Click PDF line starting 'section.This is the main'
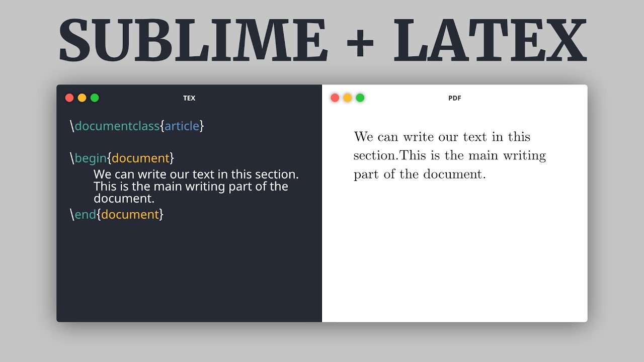 (450, 155)
